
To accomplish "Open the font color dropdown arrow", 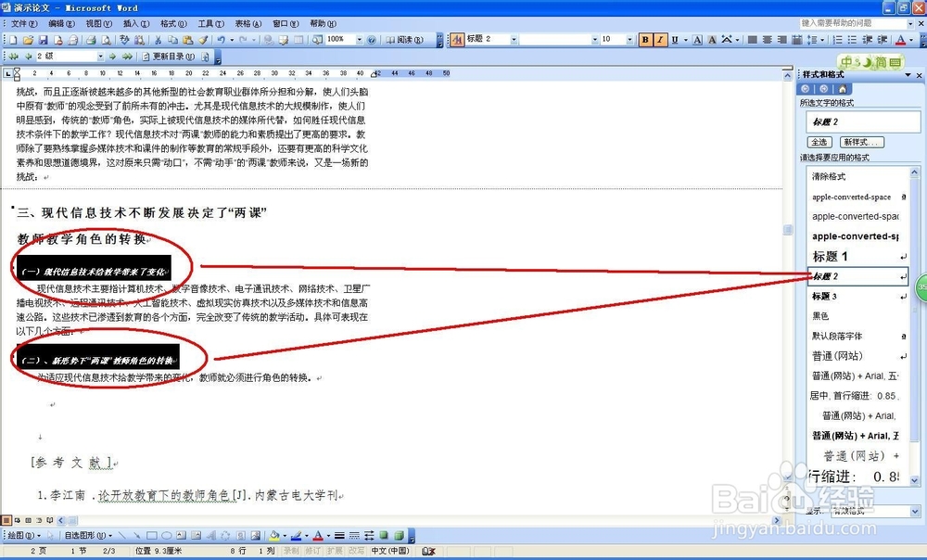I will tap(910, 40).
